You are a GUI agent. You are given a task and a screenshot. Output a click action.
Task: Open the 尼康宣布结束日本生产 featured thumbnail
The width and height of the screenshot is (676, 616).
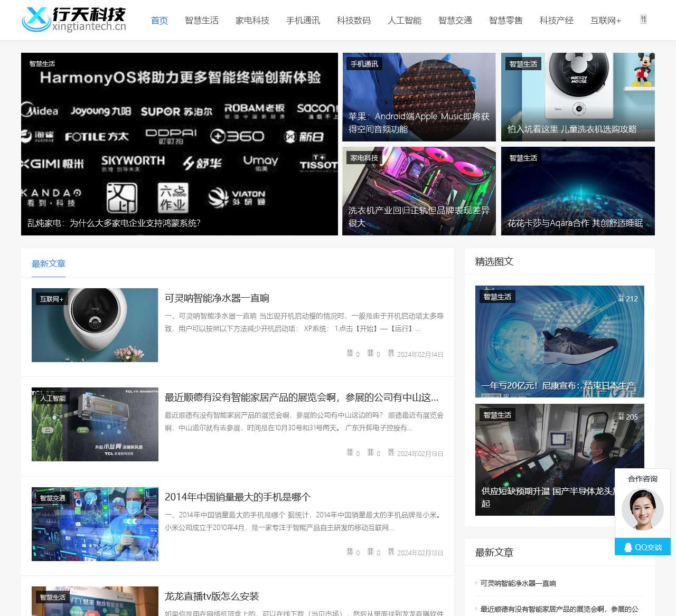pos(560,342)
